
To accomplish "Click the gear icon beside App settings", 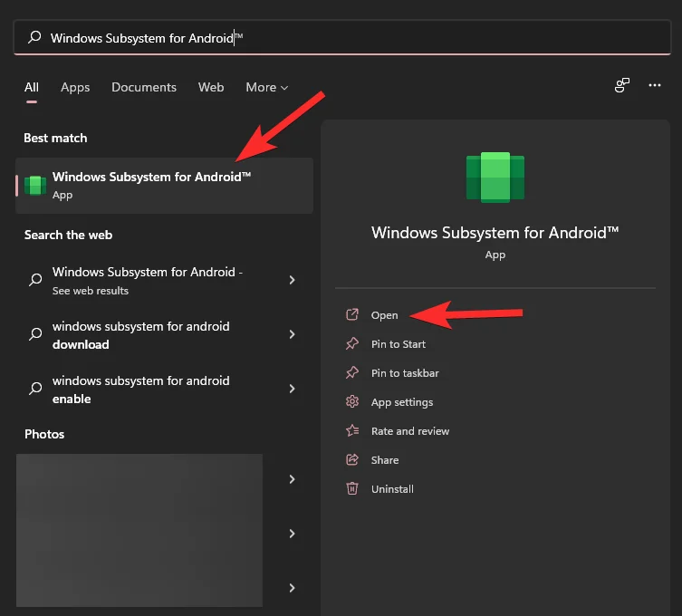I will (x=352, y=401).
